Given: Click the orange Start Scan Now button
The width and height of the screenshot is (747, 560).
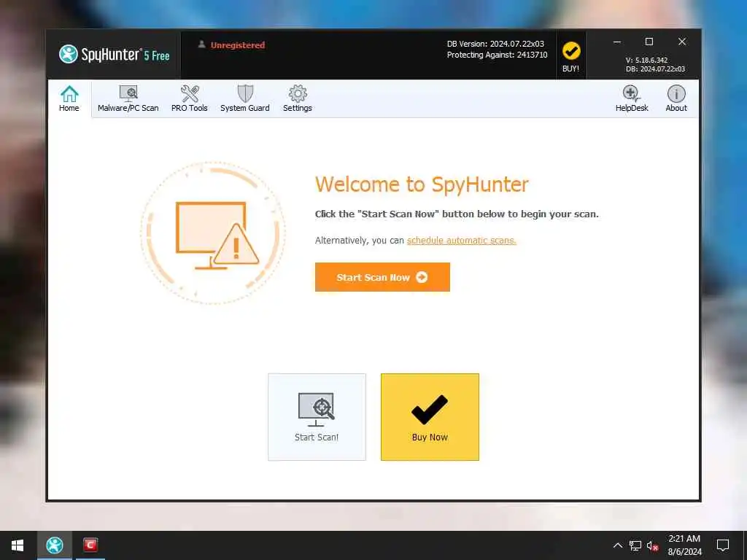Looking at the screenshot, I should [382, 277].
